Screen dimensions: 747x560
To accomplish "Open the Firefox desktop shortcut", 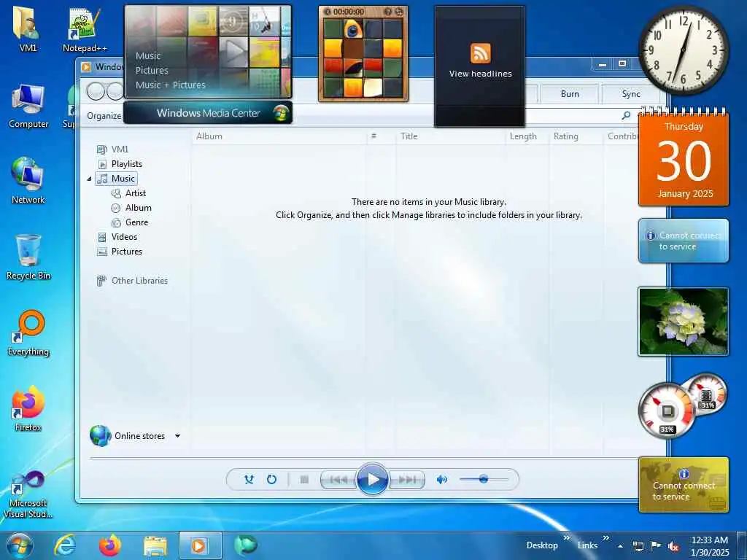I will click(28, 408).
